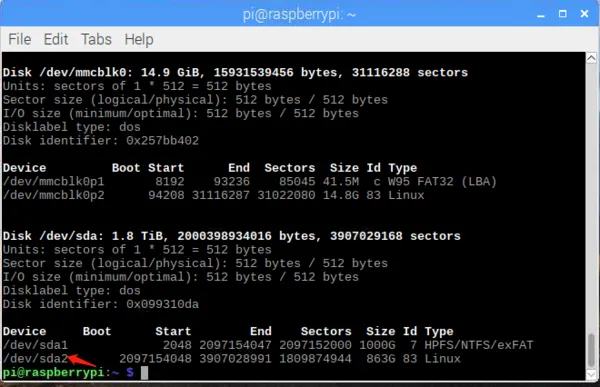Click the disk identifier 0x257bb402
Image resolution: width=600 pixels, height=387 pixels.
pyautogui.click(x=163, y=140)
